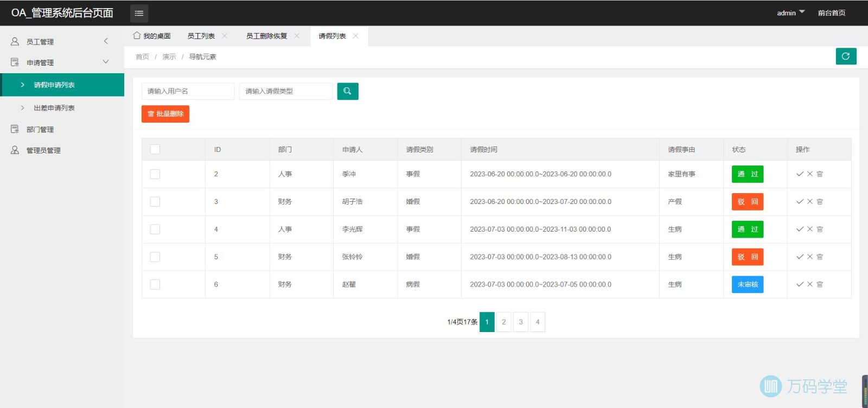Click the search magnifier button
Image resolution: width=868 pixels, height=408 pixels.
click(x=348, y=91)
